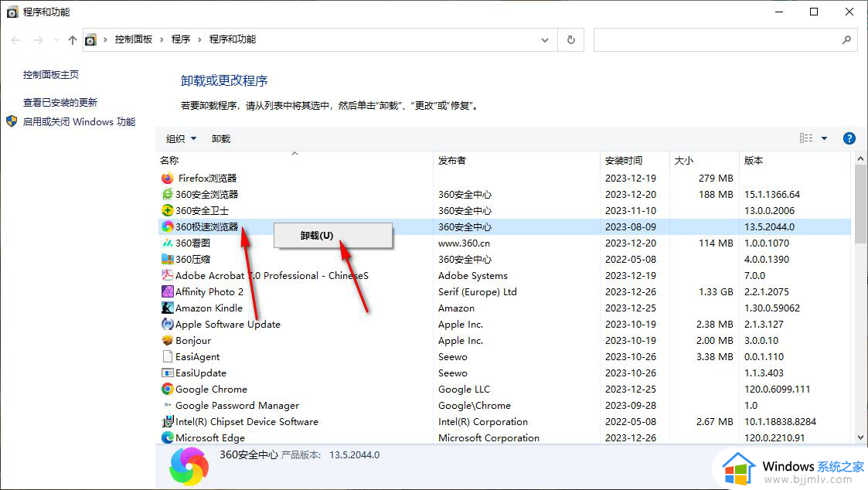The height and width of the screenshot is (490, 868).
Task: Click publisher cell Serif (Europe) Ltd
Action: [x=477, y=292]
